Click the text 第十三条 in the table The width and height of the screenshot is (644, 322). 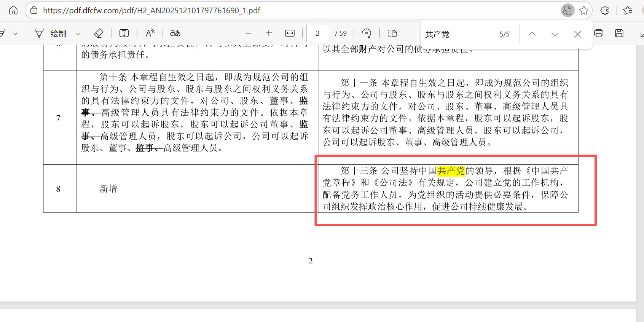359,171
